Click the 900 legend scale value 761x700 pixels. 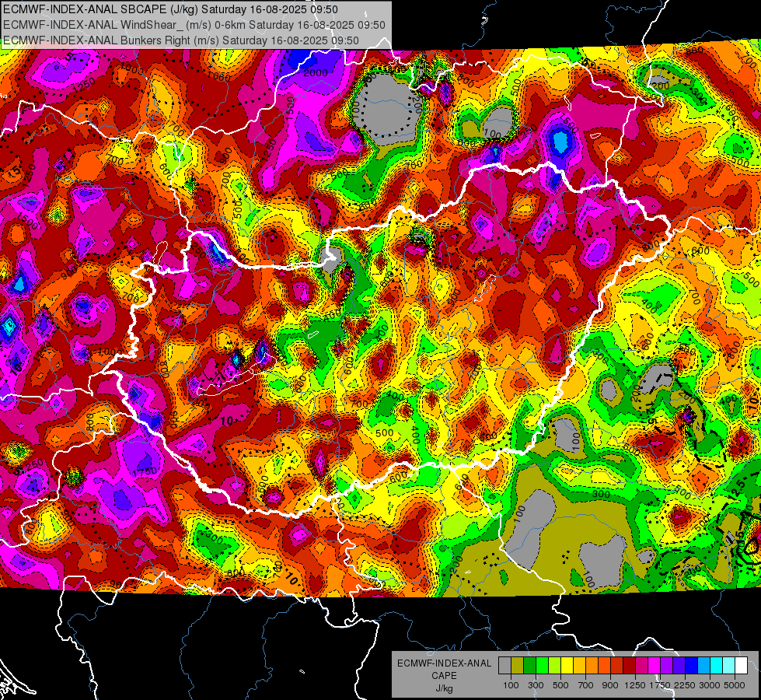coord(610,685)
